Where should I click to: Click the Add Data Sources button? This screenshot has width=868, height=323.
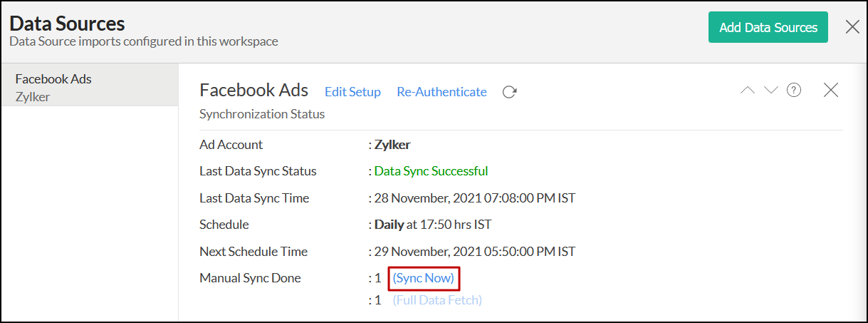768,28
